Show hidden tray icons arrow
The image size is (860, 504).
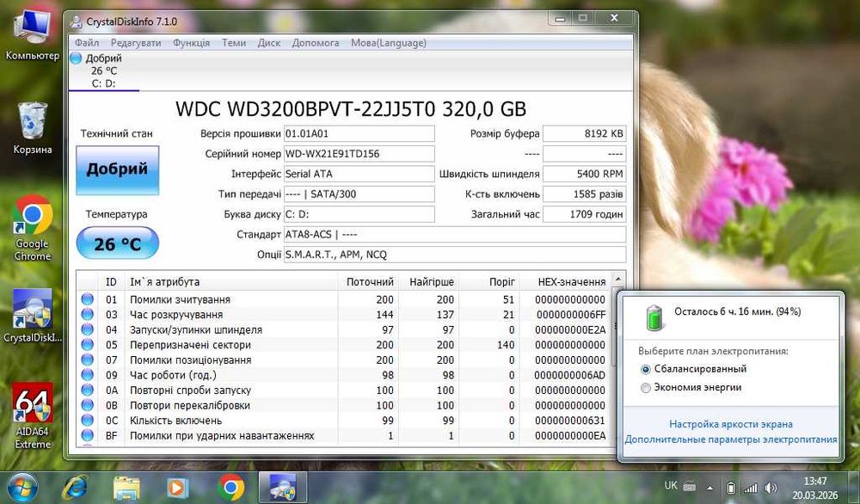coord(709,487)
